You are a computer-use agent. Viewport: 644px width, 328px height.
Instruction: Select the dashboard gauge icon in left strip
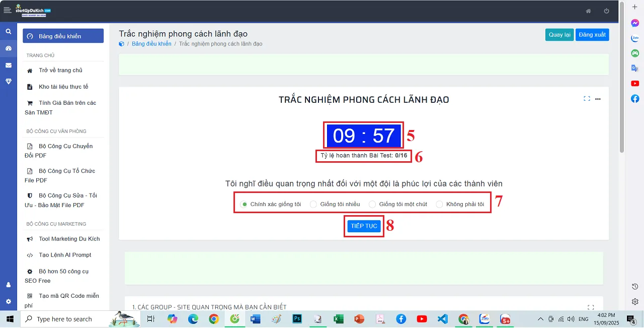8,48
